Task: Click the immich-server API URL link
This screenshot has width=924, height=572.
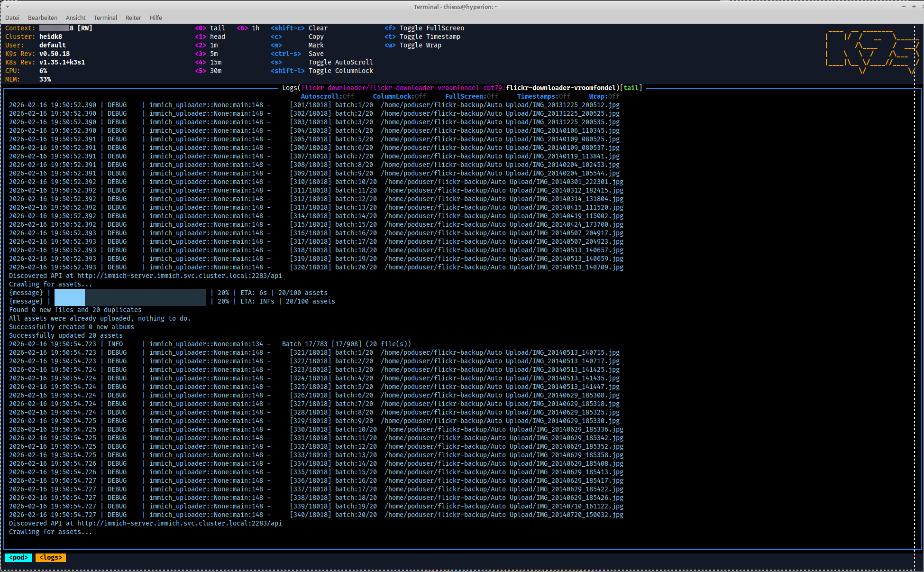Action: pyautogui.click(x=179, y=276)
